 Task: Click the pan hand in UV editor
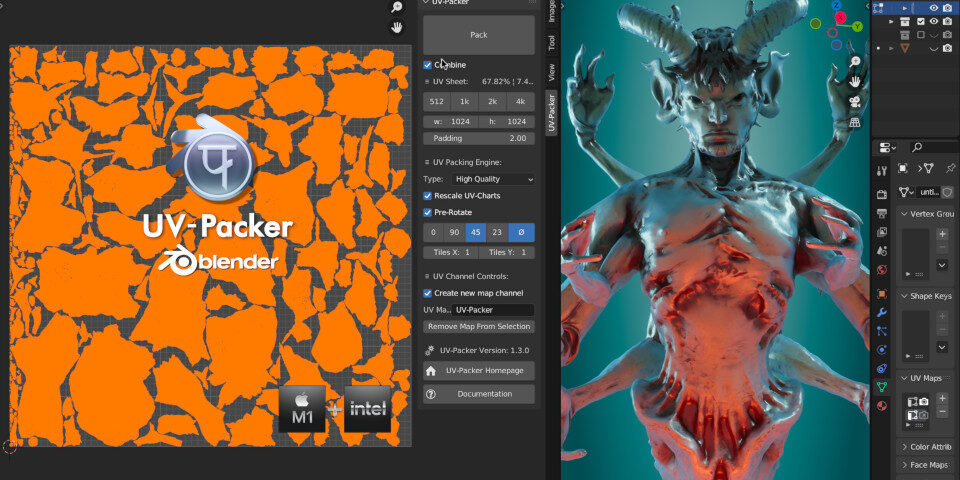click(x=397, y=27)
